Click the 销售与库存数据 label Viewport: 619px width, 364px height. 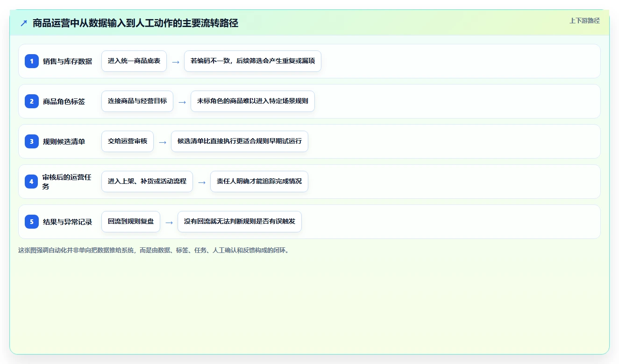click(x=67, y=61)
